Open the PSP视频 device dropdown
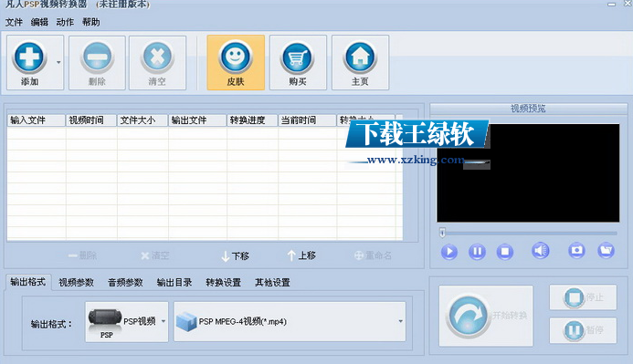 tap(127, 322)
